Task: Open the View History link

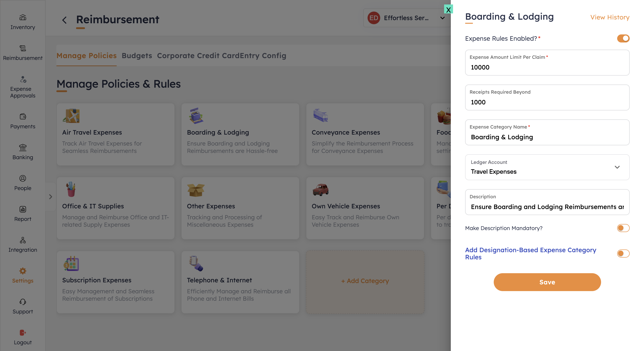Action: tap(610, 17)
